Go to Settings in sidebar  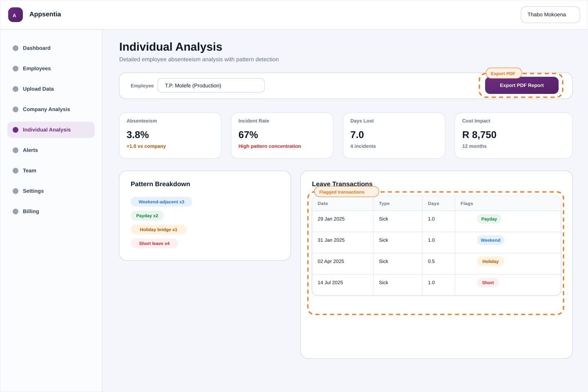(51, 191)
